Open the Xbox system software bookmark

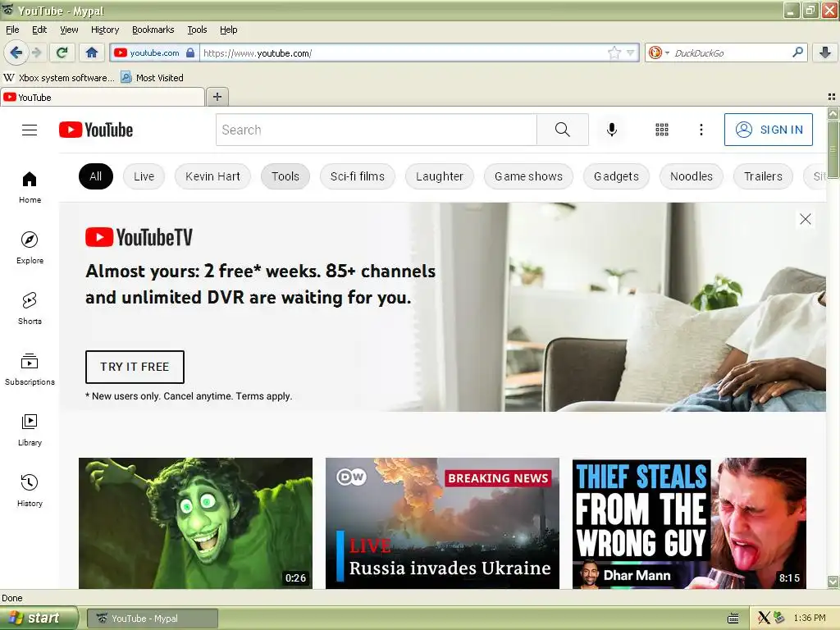pos(59,78)
